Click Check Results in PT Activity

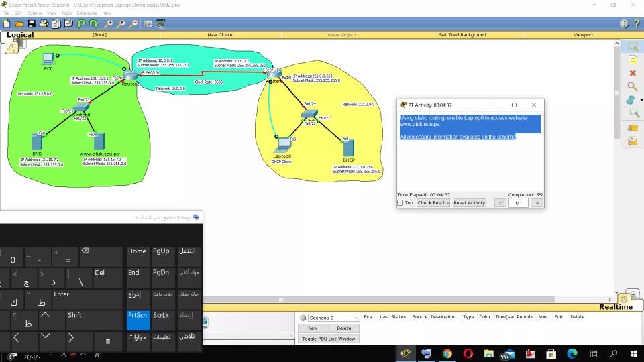point(433,202)
